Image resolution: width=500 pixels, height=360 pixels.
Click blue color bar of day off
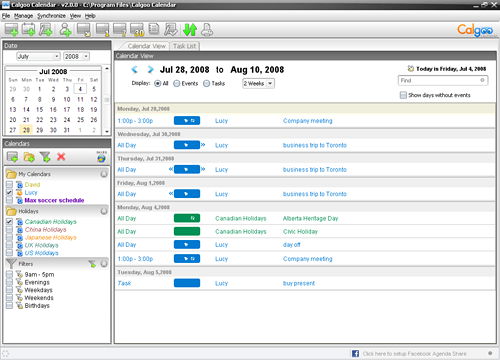[x=187, y=244]
